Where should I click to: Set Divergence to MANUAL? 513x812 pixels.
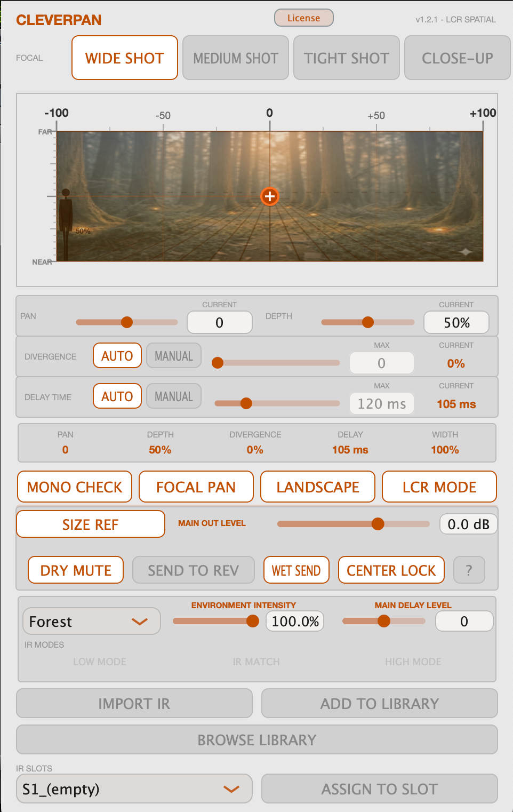point(174,355)
